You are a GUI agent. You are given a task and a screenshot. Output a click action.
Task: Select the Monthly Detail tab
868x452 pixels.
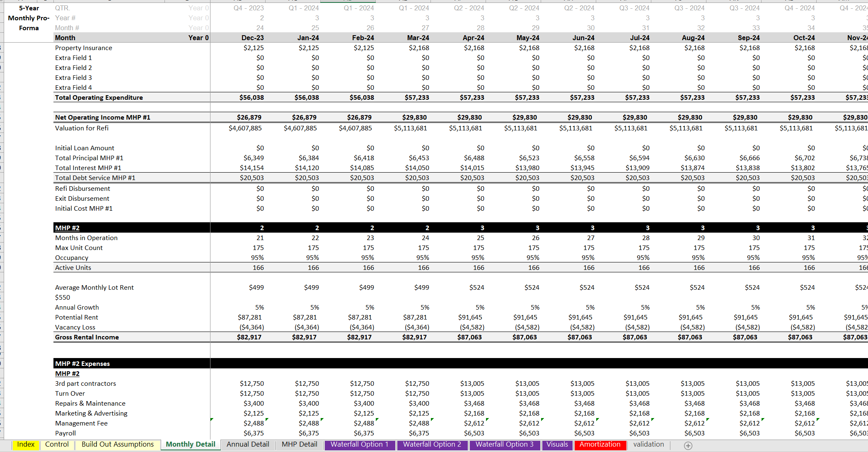click(x=191, y=445)
